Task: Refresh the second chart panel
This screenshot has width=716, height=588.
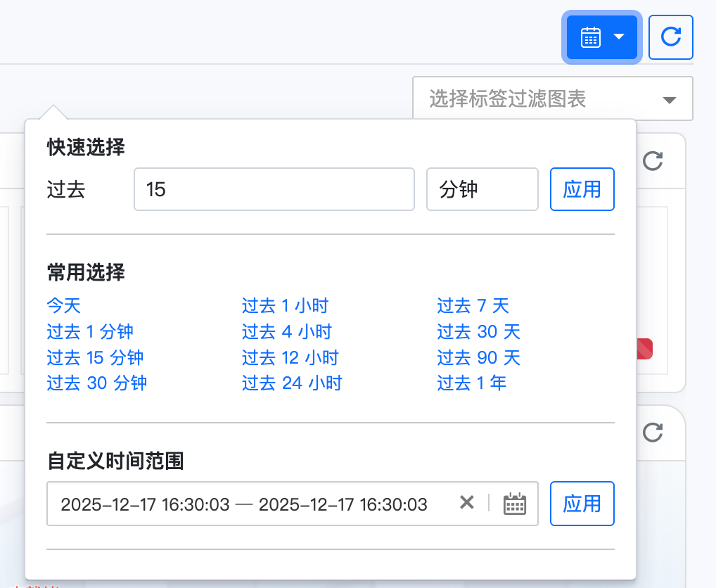Action: (653, 433)
